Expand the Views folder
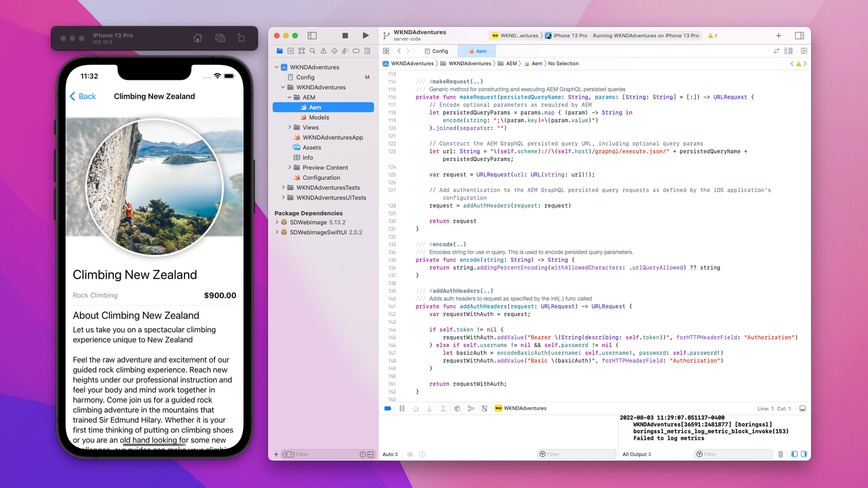 point(290,127)
